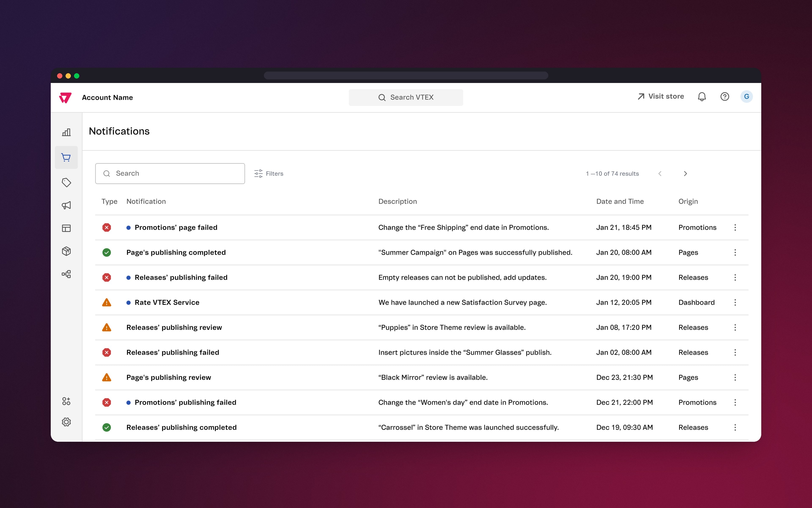Go to previous results page arrow

[660, 174]
